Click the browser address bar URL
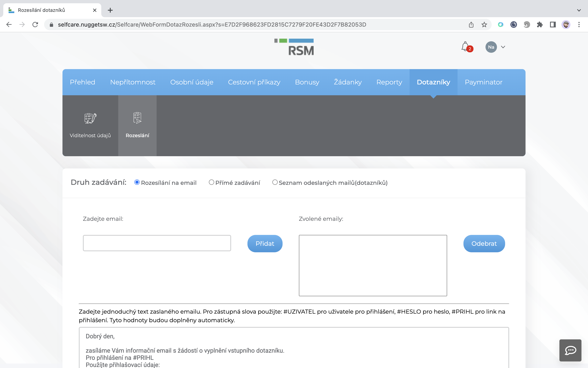 [212, 25]
